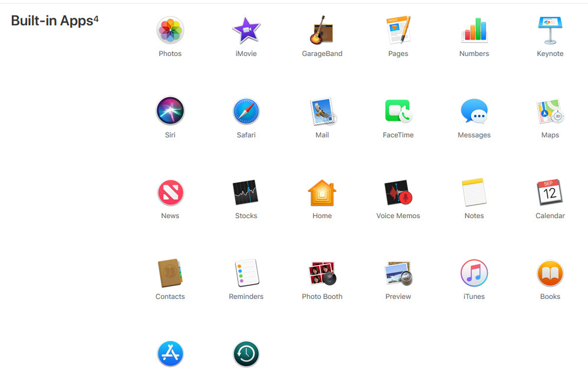588x375 pixels.
Task: Click the Numbers spreadsheet icon
Action: [474, 31]
